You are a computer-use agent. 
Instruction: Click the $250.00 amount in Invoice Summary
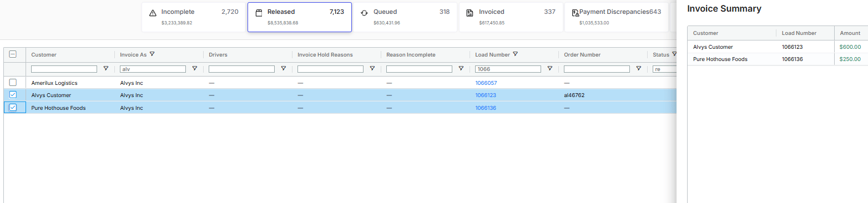pos(850,59)
